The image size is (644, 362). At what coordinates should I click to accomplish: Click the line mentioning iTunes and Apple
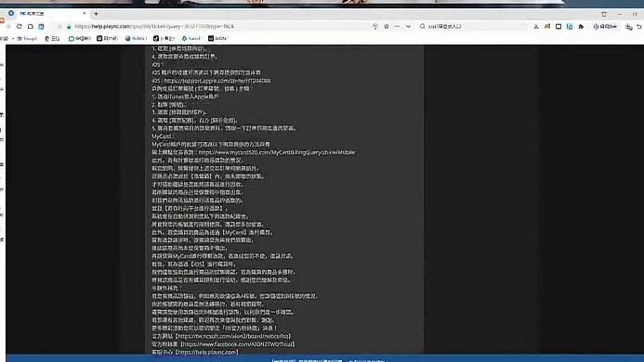(185, 97)
